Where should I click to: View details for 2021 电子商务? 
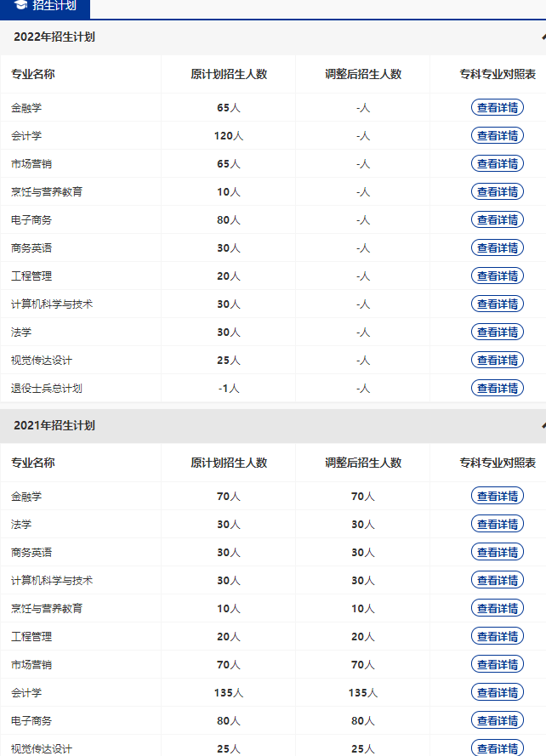pos(498,720)
